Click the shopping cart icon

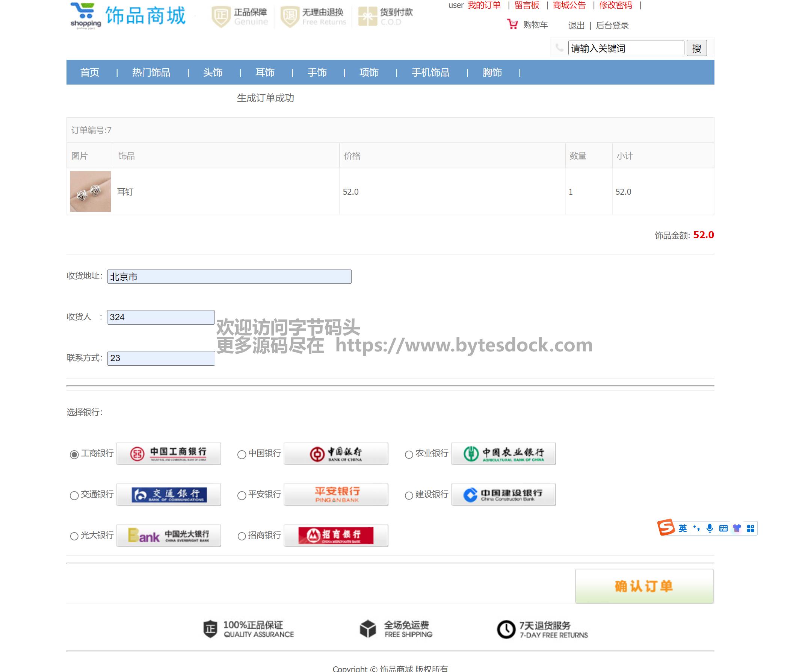(512, 25)
